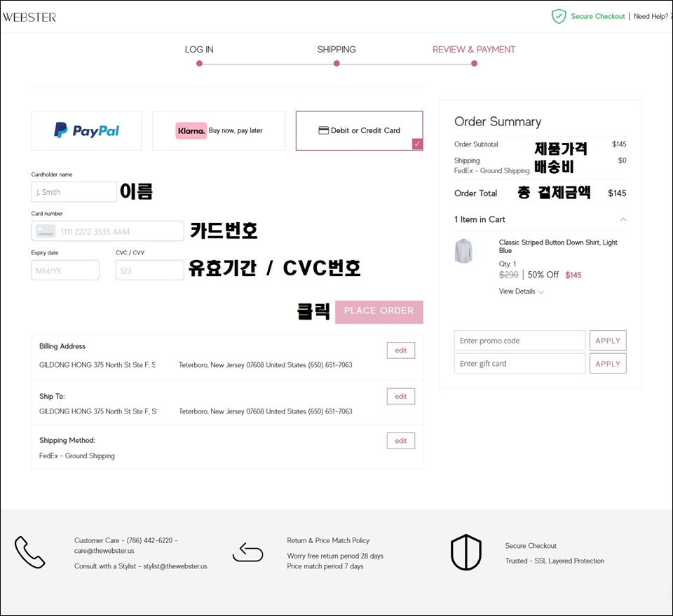Click the SHIPPING progress dot
Image resolution: width=673 pixels, height=616 pixels.
tap(336, 64)
